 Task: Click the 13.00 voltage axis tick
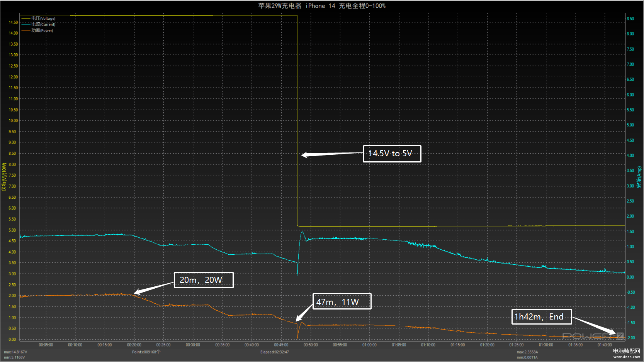click(x=14, y=55)
